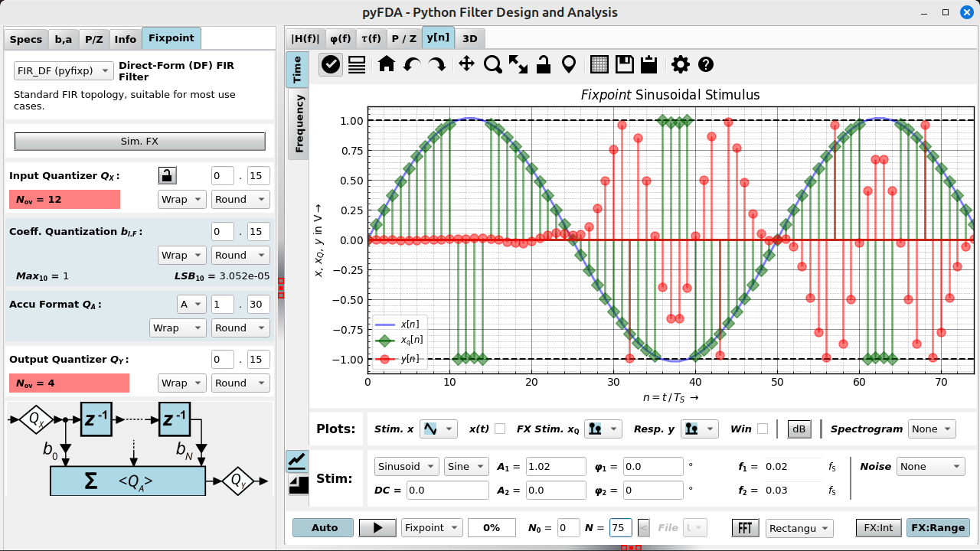This screenshot has width=980, height=551.
Task: Copy plot to clipboard icon
Action: (x=649, y=64)
